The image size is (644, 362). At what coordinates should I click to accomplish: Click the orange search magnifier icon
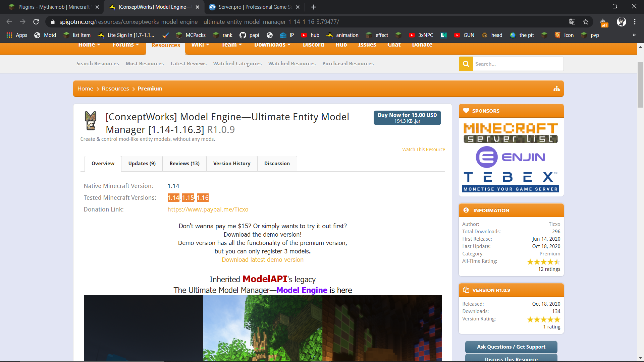466,64
